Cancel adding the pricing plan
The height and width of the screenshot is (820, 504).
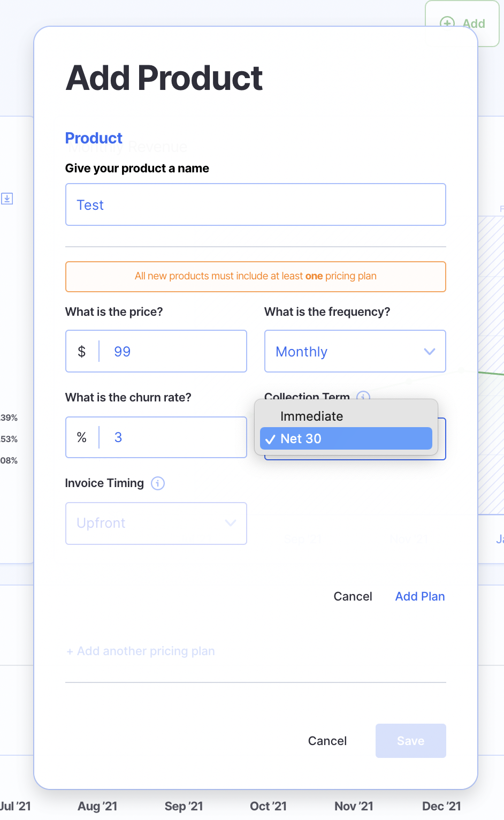(x=353, y=596)
